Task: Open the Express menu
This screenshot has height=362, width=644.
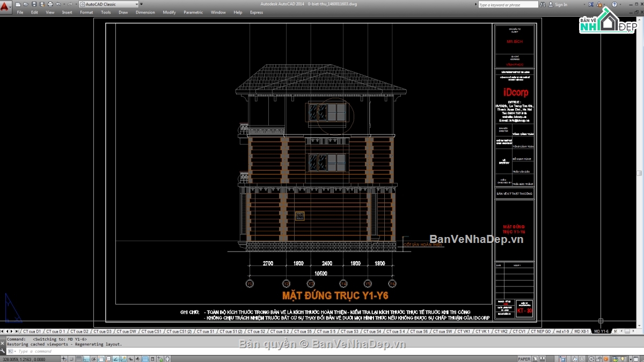Action: (257, 12)
